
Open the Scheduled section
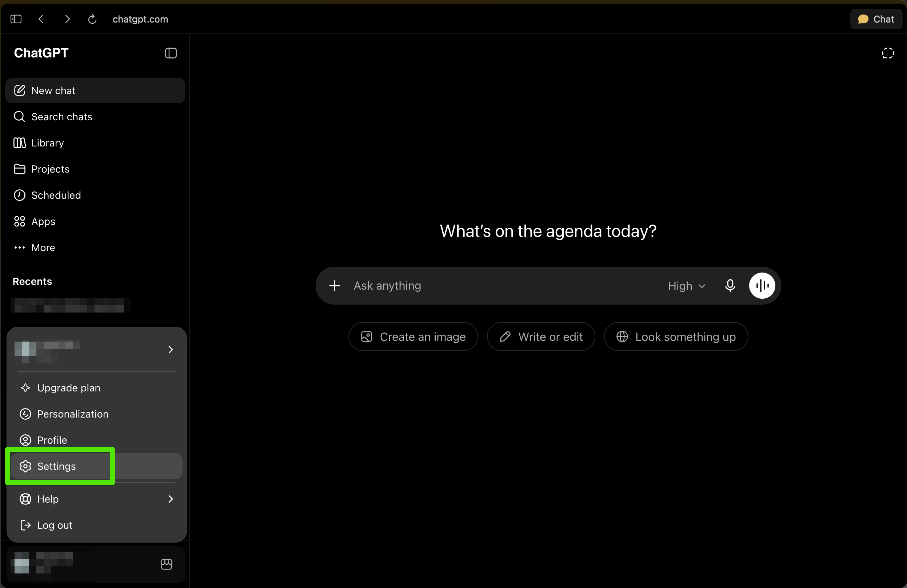(x=95, y=195)
